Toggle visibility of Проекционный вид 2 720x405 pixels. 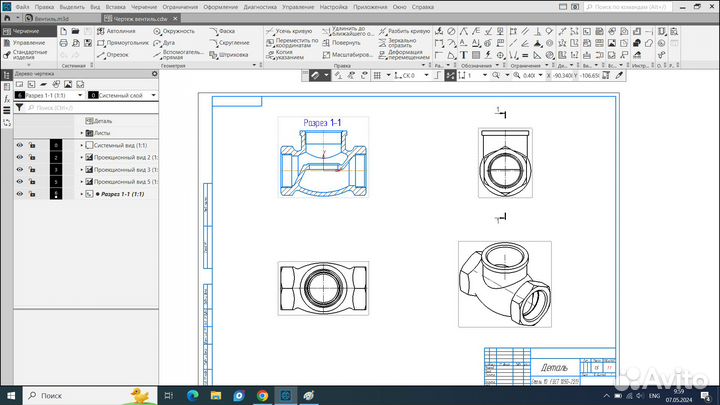click(19, 157)
